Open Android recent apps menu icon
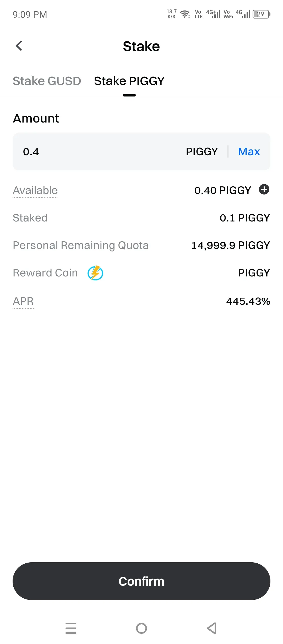 pyautogui.click(x=71, y=628)
